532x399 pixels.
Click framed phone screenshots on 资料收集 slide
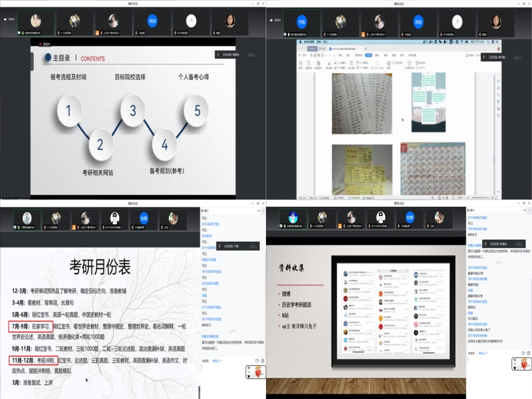pos(393,311)
